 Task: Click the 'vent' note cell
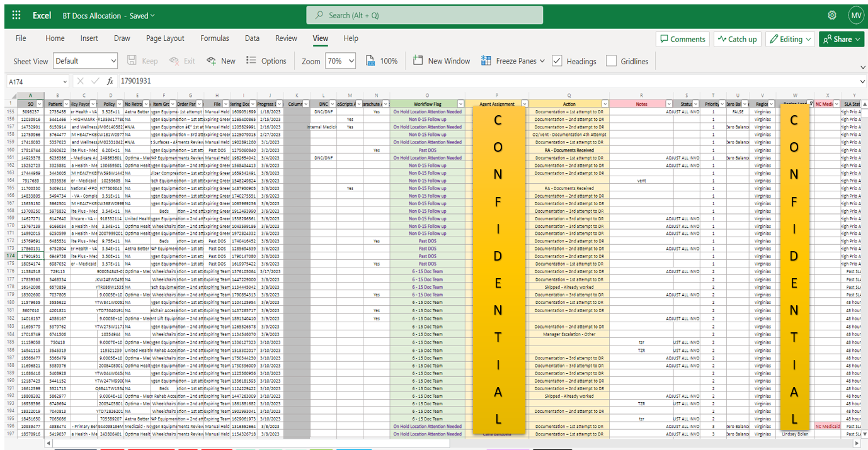coord(641,181)
